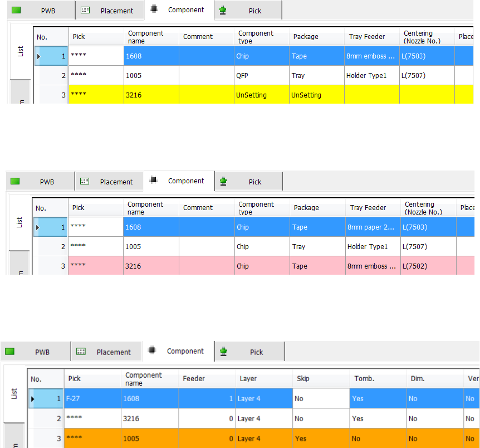
Task: Click the white Skip 'No' cell in row 1 of the bottom table
Action: pyautogui.click(x=321, y=398)
